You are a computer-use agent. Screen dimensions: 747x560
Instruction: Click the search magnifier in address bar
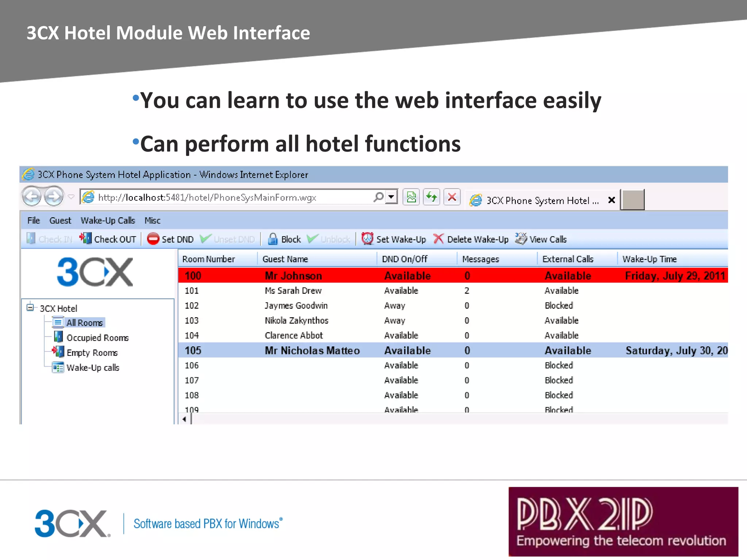point(379,197)
